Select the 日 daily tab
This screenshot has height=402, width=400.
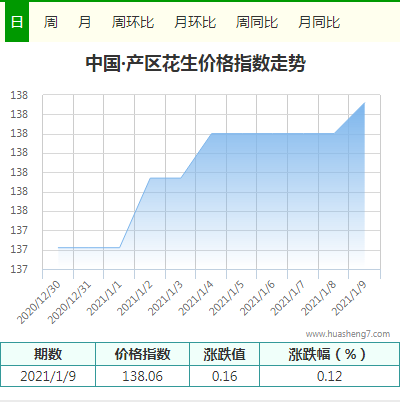pyautogui.click(x=17, y=22)
